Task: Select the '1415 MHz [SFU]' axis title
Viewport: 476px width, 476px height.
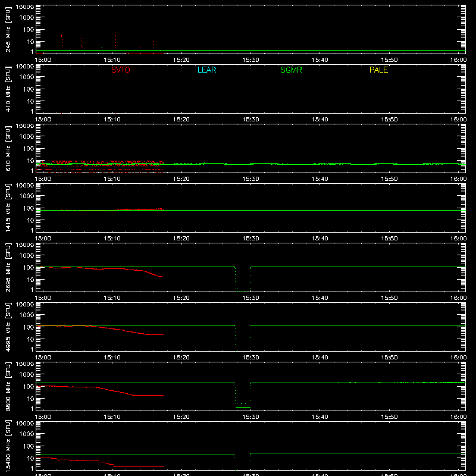Action: click(8, 208)
